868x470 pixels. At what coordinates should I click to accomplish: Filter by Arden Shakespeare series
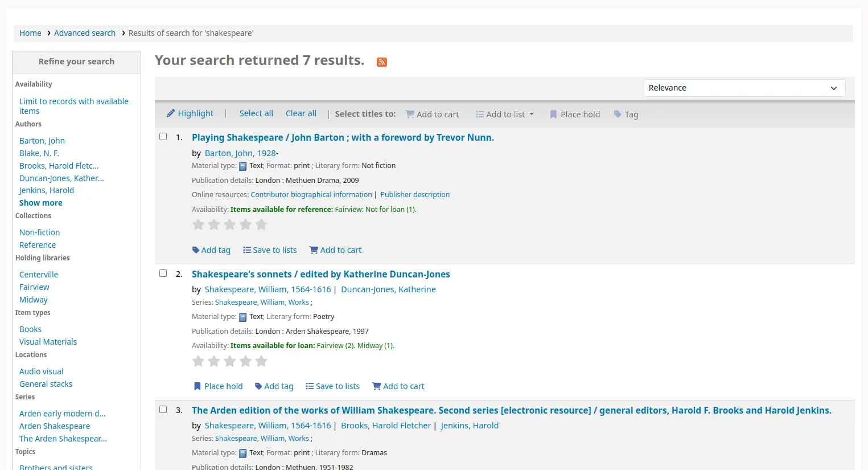[55, 426]
